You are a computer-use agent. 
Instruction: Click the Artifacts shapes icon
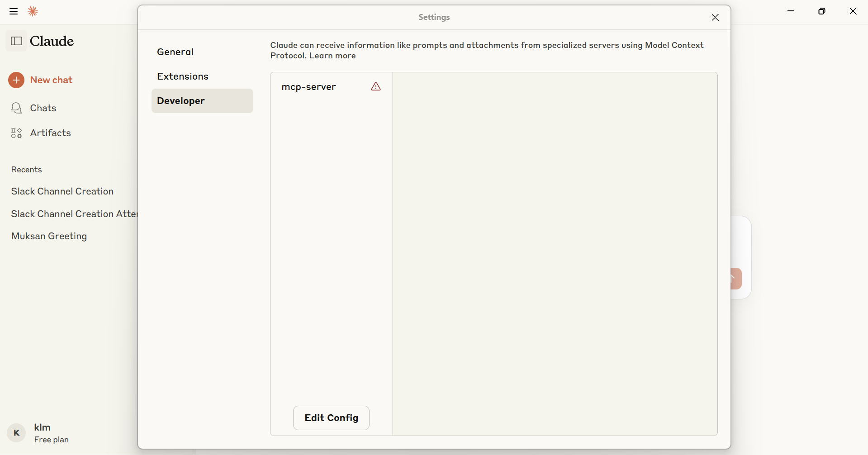pos(17,133)
